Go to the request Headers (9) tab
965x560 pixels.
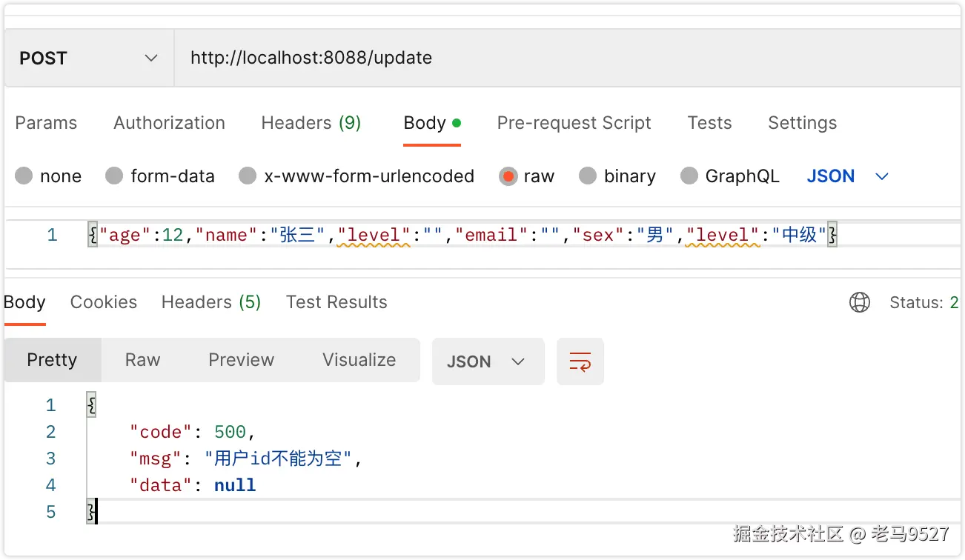pyautogui.click(x=311, y=123)
